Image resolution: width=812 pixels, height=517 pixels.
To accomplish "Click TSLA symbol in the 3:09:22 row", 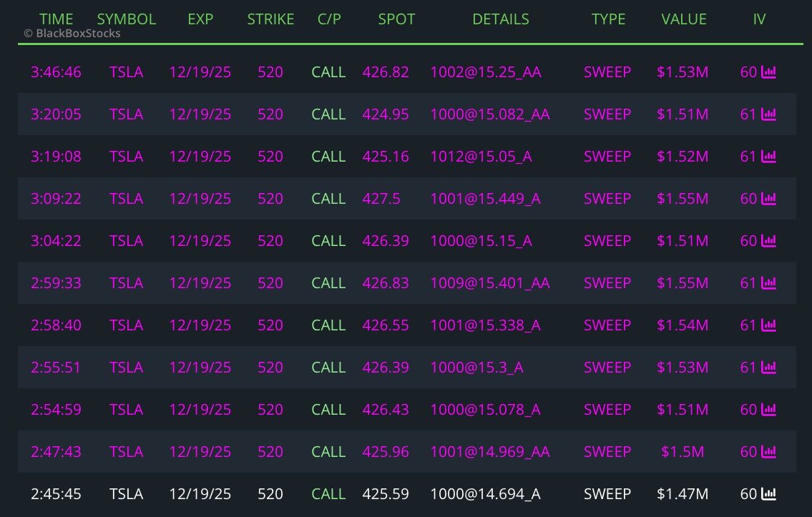I will (127, 198).
